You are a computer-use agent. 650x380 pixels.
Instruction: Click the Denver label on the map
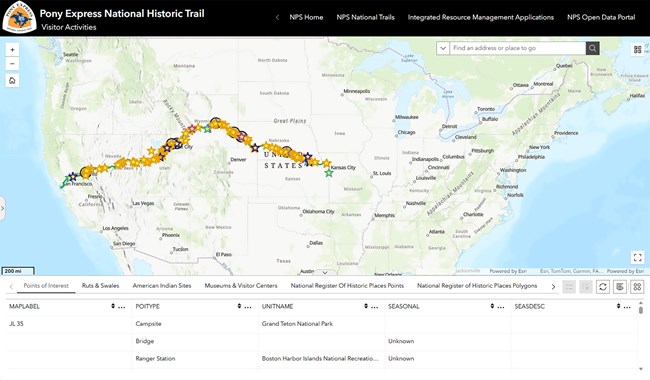point(238,160)
